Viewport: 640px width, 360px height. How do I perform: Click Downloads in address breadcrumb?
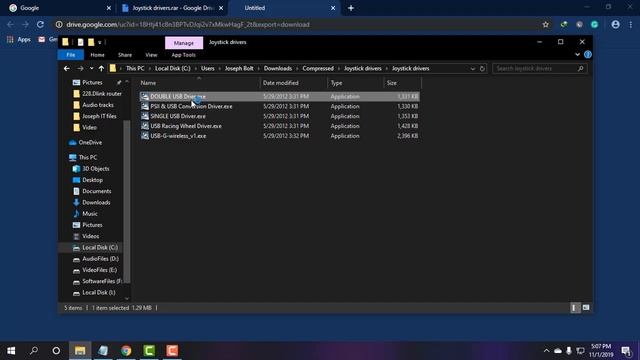pos(278,69)
